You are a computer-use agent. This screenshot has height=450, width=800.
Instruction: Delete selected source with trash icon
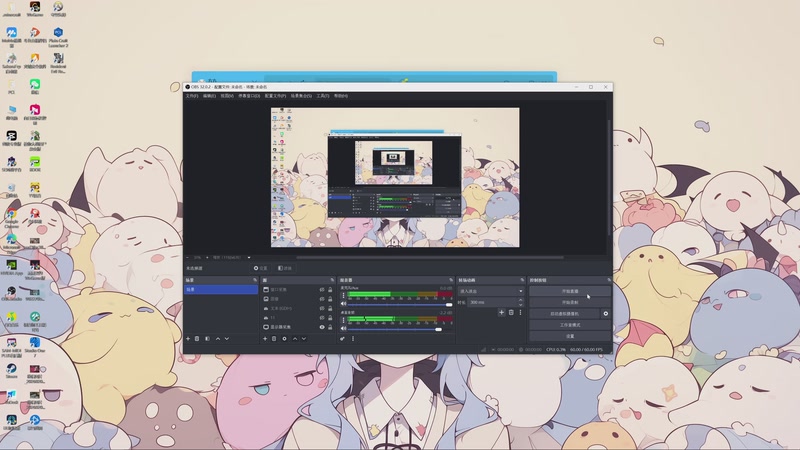click(274, 339)
